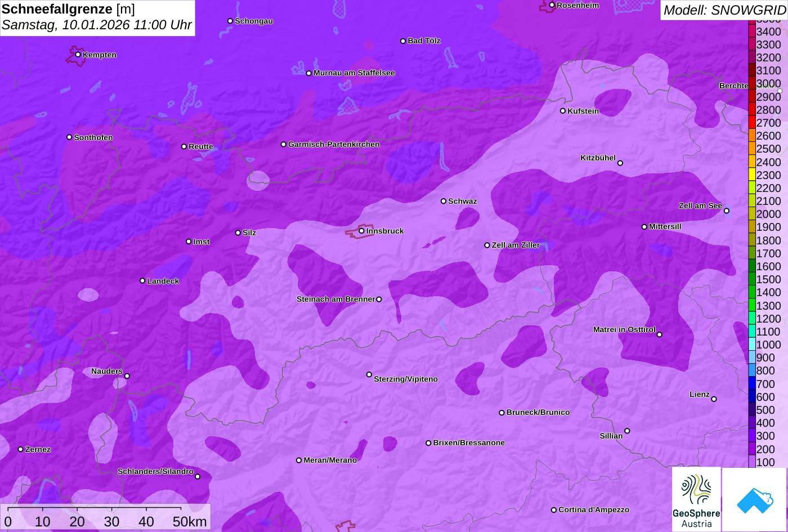Pick the 2900 m legend color swatch

751,97
